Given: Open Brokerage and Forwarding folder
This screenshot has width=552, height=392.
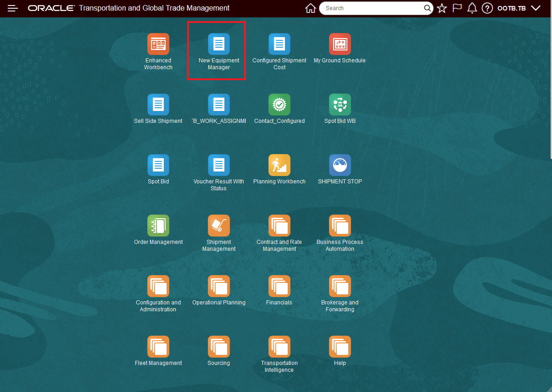Looking at the screenshot, I should pyautogui.click(x=340, y=286).
